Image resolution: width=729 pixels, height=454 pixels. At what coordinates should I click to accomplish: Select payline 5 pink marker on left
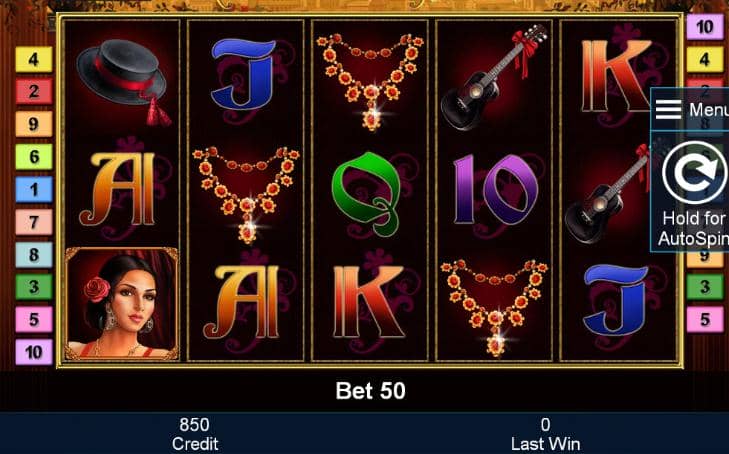click(x=34, y=319)
